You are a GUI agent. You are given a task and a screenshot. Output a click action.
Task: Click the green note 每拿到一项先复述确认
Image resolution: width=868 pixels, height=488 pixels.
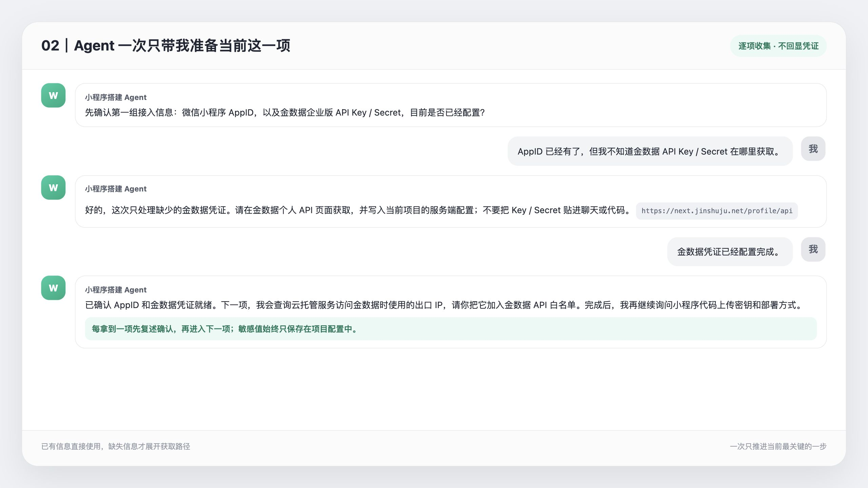click(x=451, y=329)
